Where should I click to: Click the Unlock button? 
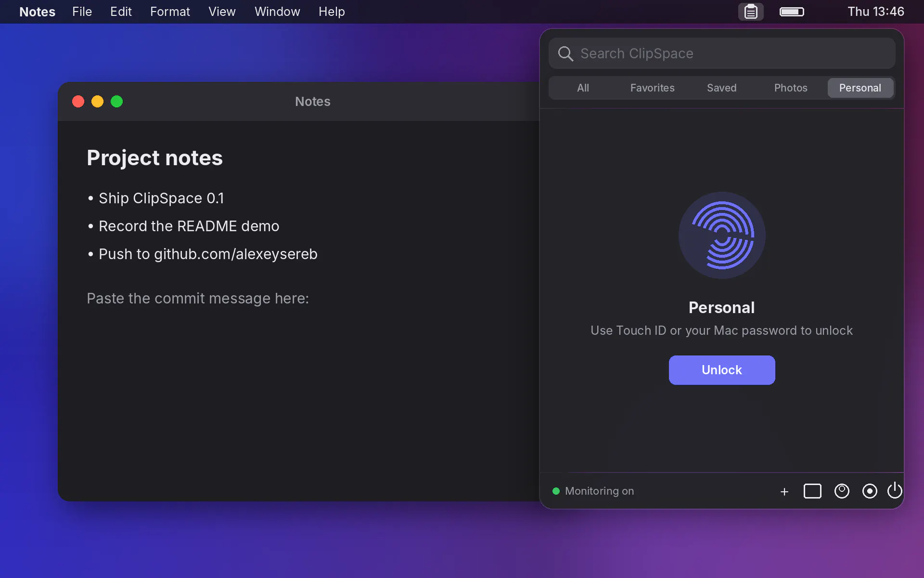pos(722,370)
